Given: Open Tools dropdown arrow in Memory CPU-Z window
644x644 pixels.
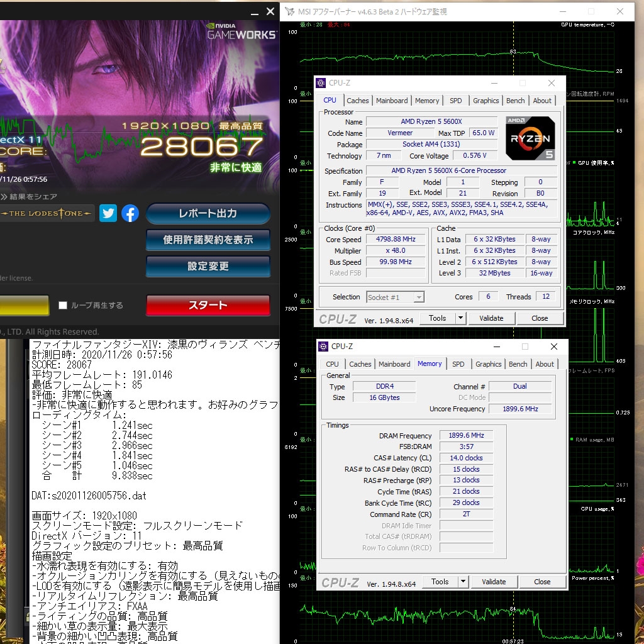Looking at the screenshot, I should coord(463,582).
